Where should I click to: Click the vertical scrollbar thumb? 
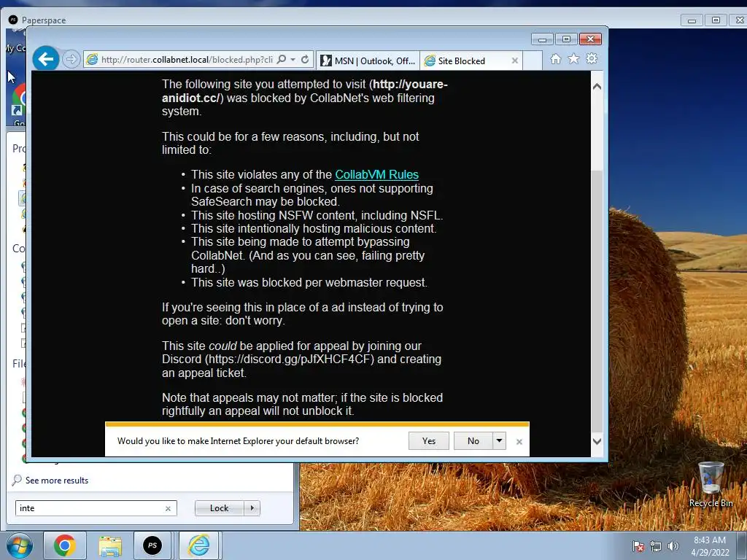(597, 300)
